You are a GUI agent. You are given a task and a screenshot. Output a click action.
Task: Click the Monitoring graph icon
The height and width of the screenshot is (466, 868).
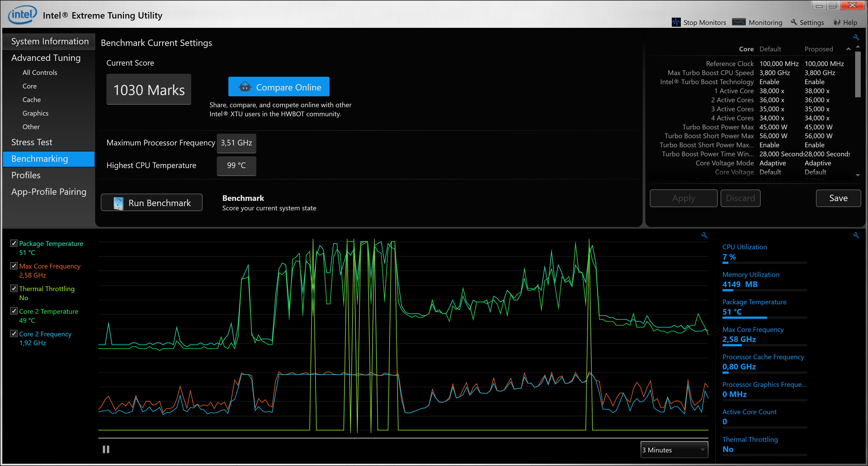click(739, 22)
